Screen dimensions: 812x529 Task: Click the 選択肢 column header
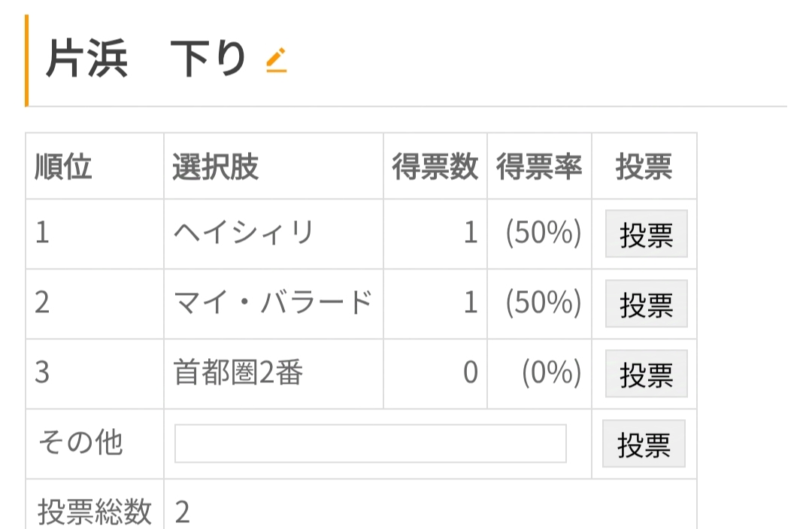click(x=215, y=167)
